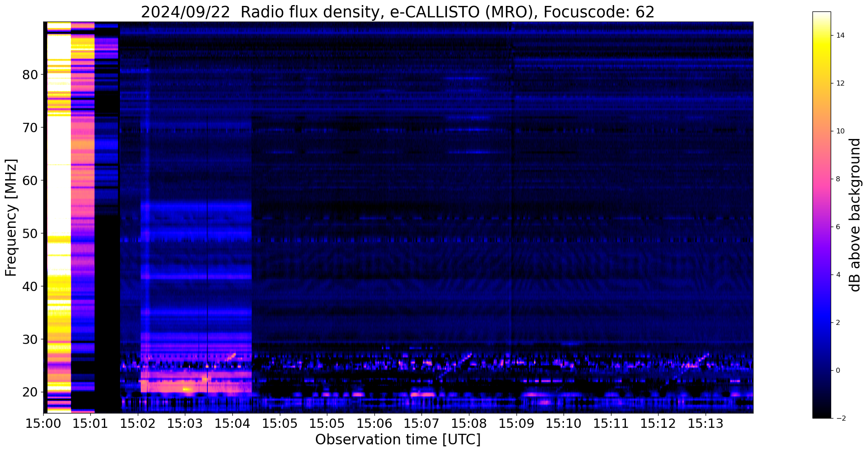Click the 60 MHz frequency tick label
The image size is (868, 452).
point(30,180)
